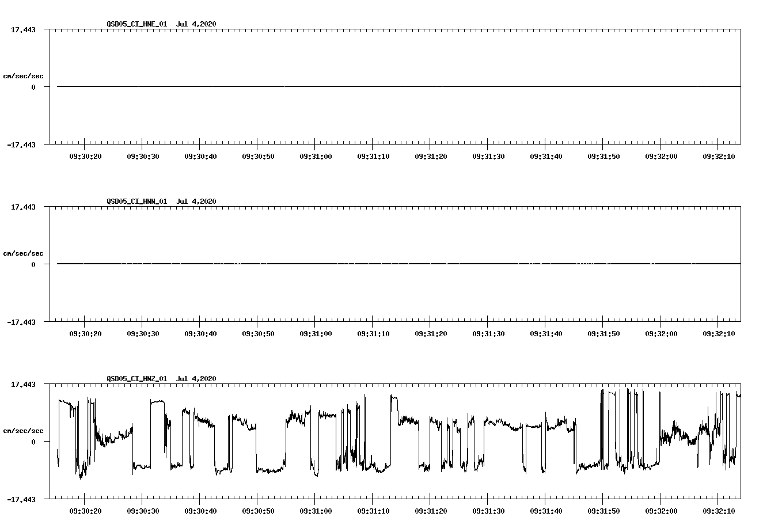Click the 09:31:30 time label under HNN plot
This screenshot has width=782, height=532.
[x=488, y=333]
